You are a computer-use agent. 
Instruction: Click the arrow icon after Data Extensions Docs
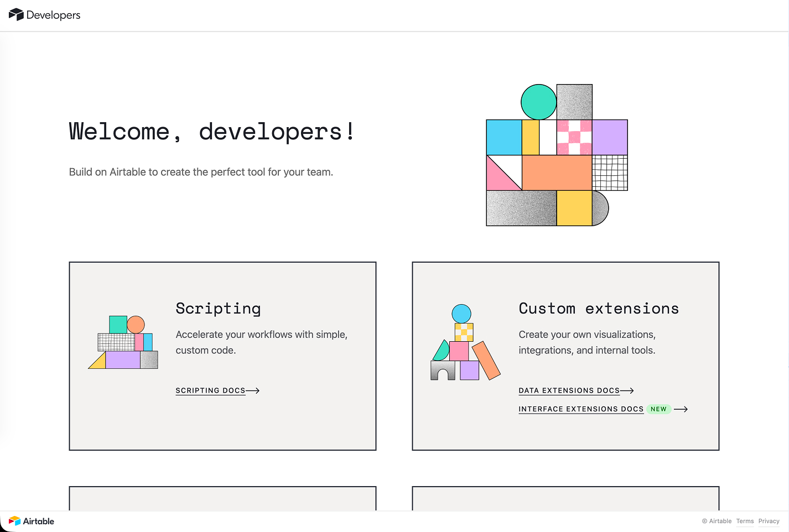coord(628,390)
